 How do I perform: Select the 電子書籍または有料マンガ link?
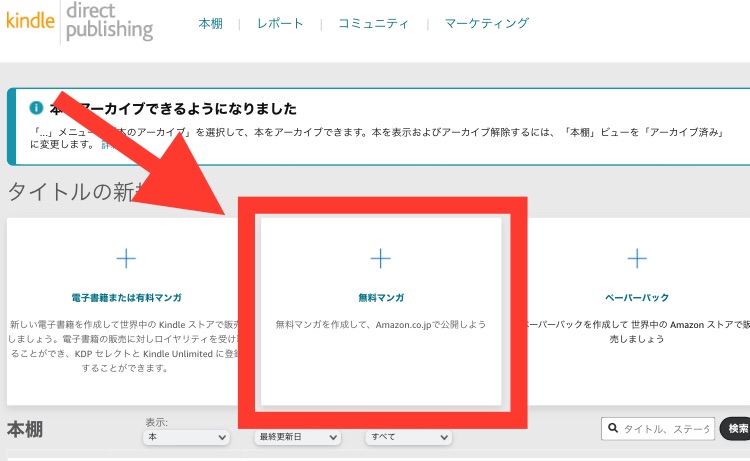[126, 297]
